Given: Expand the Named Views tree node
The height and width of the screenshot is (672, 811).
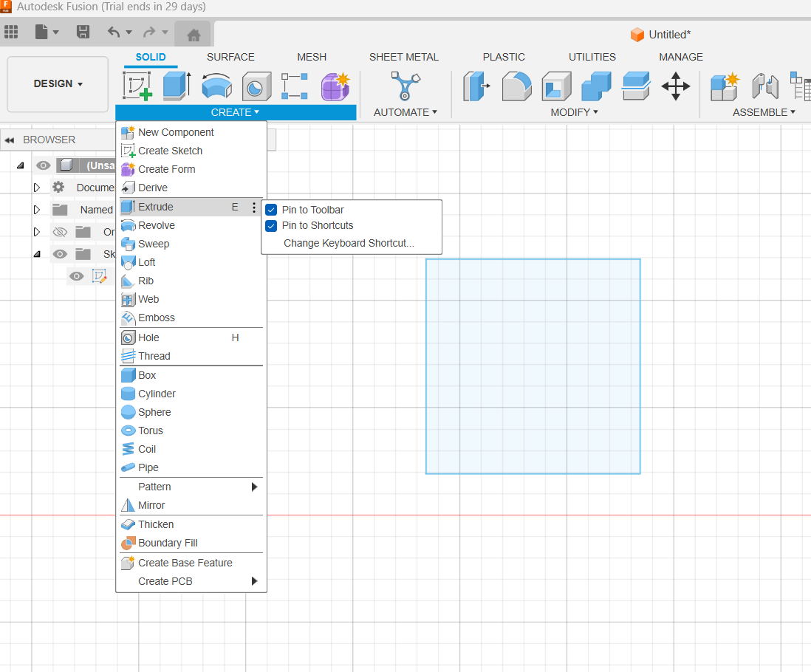Looking at the screenshot, I should pyautogui.click(x=37, y=210).
